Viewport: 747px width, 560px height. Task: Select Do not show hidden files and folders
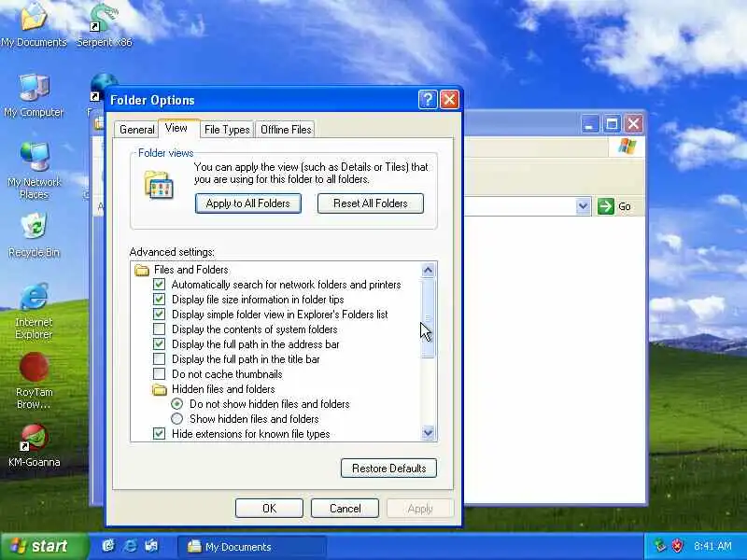[x=176, y=404]
